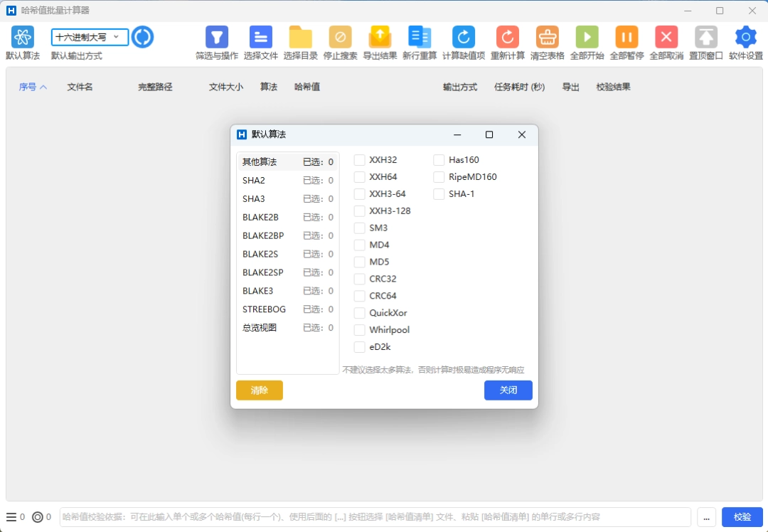Export results via the 导出结果 icon

[380, 37]
